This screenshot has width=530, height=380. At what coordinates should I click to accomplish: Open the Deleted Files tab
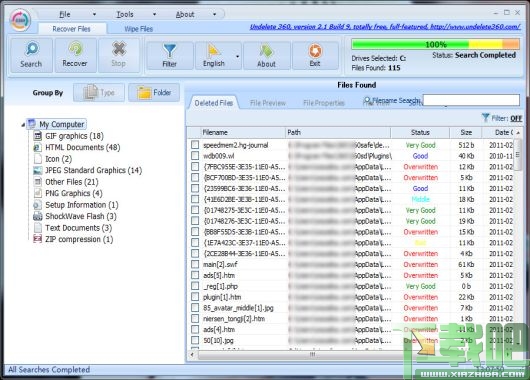[x=214, y=103]
